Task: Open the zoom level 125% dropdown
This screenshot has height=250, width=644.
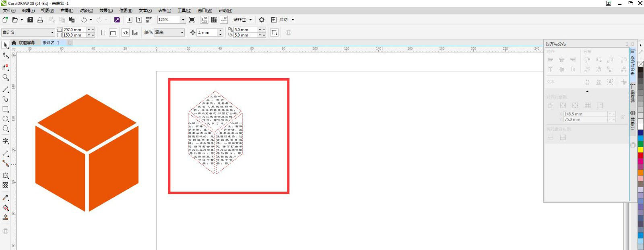Action: coord(183,20)
